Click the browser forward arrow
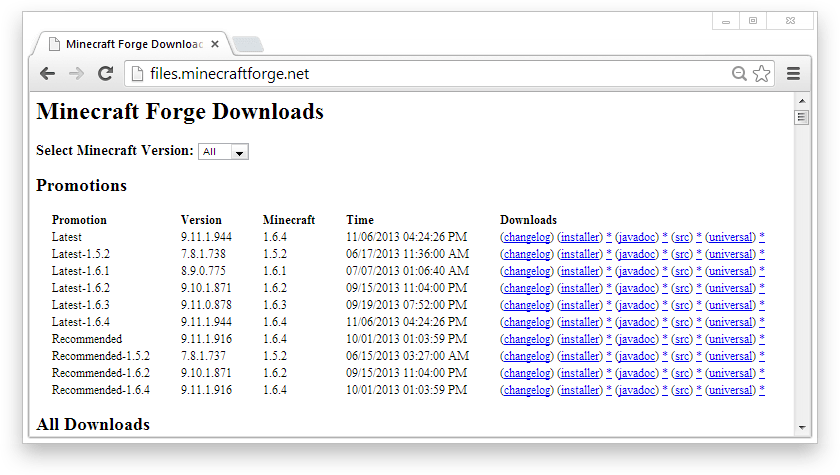Screen dimensions: 840x475 [x=77, y=73]
